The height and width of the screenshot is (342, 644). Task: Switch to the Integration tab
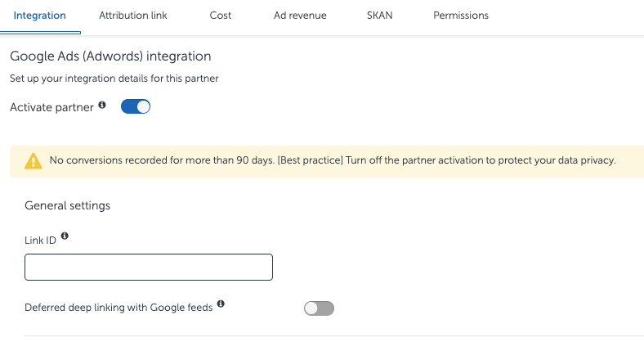pos(40,16)
